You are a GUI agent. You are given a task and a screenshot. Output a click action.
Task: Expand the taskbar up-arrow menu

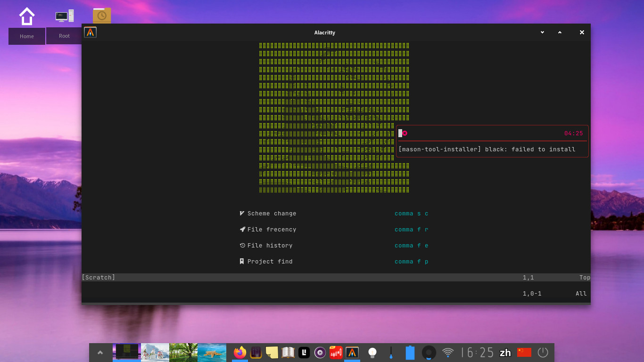(x=100, y=352)
